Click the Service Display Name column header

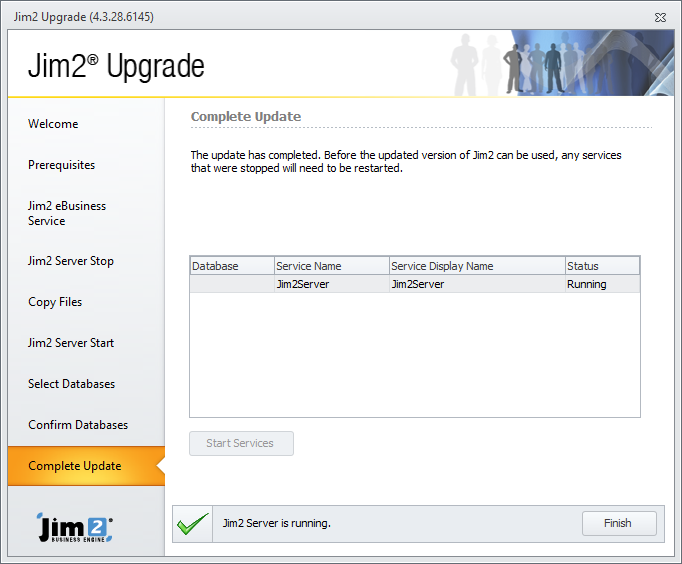477,266
